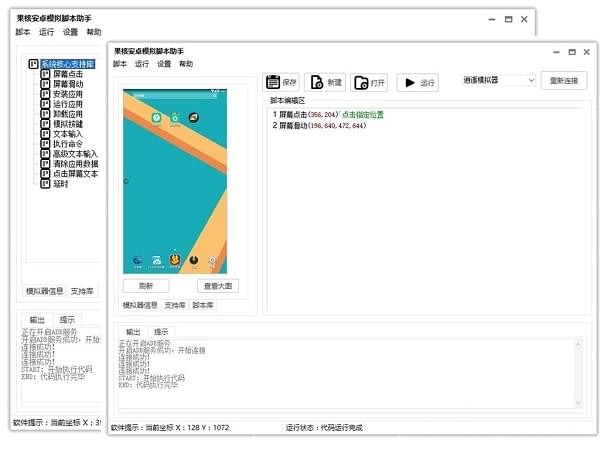Select the 卸载应用 tree item
The width and height of the screenshot is (600, 450).
point(68,114)
